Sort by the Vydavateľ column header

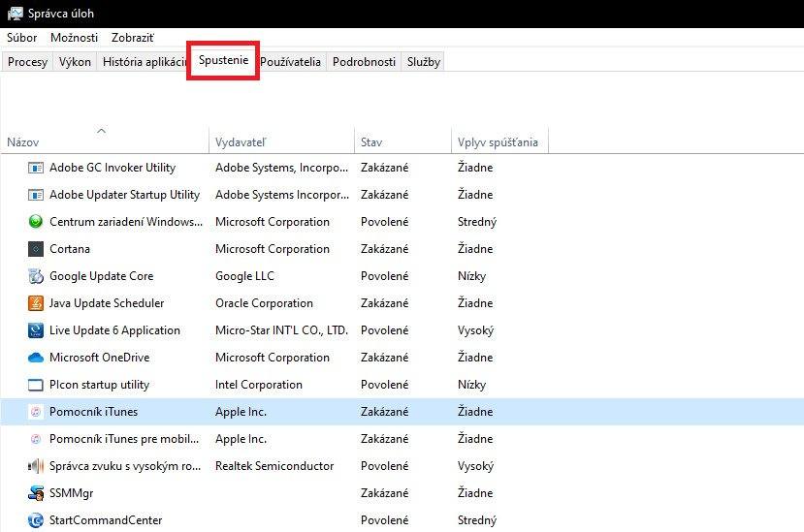pos(281,142)
